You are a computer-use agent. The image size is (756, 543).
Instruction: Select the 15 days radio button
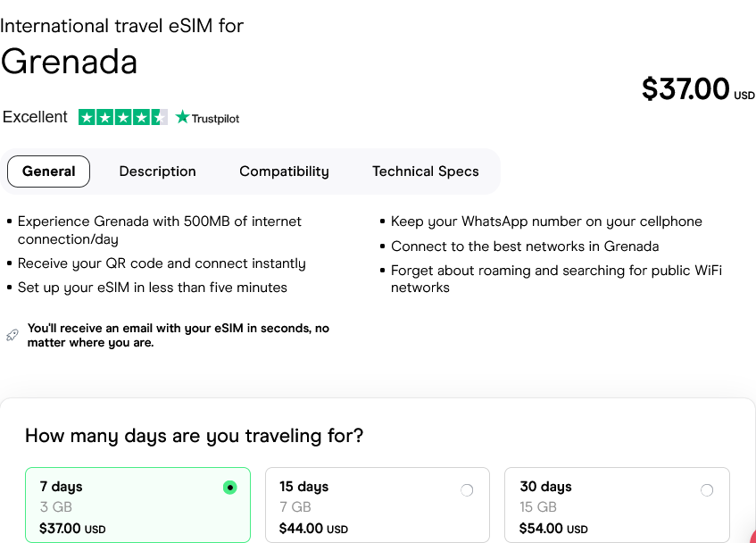(467, 489)
